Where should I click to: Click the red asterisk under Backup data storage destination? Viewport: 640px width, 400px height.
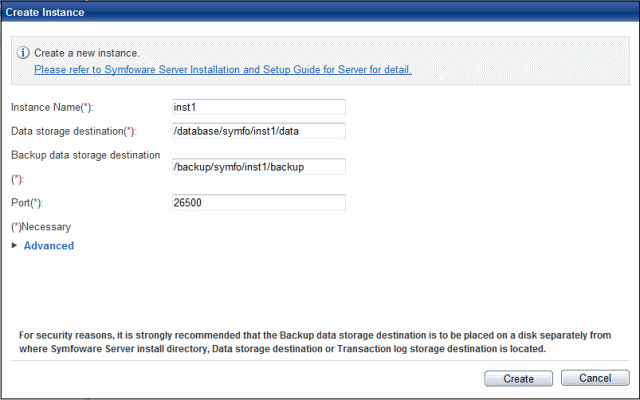pyautogui.click(x=16, y=178)
